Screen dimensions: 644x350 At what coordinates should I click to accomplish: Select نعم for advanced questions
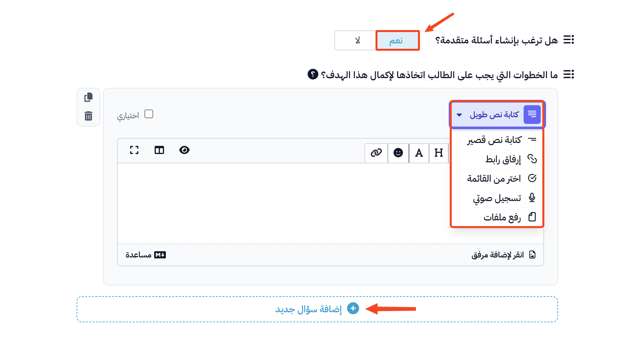(398, 40)
